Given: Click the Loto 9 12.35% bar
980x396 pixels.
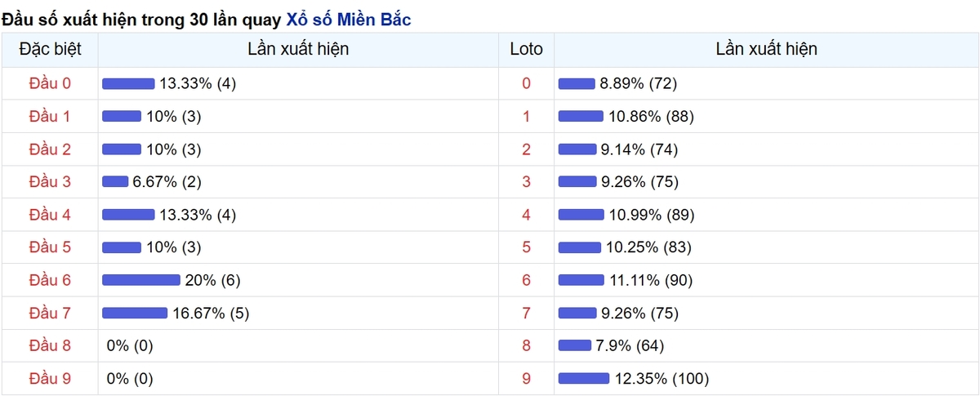Looking at the screenshot, I should click(x=584, y=378).
